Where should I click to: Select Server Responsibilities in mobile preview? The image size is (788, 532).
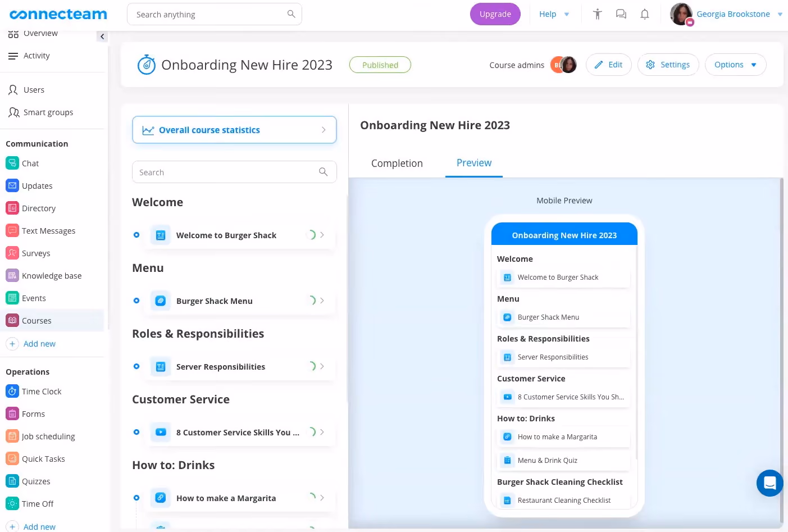click(564, 357)
